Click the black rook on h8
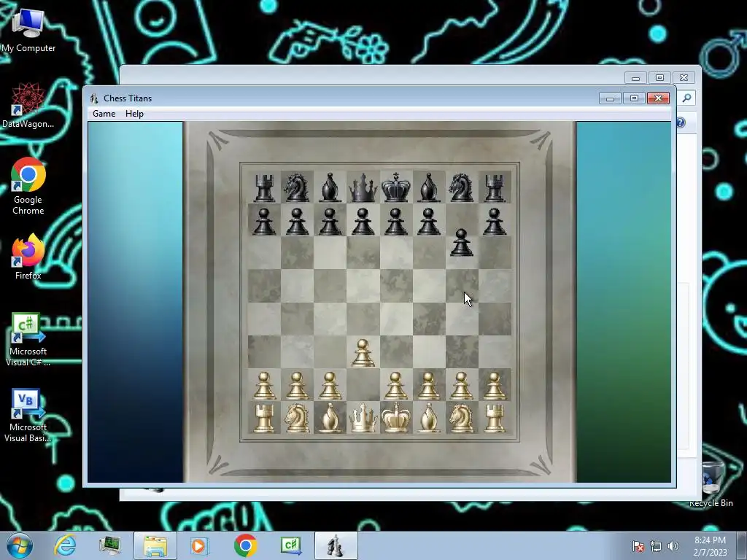 [x=495, y=187]
